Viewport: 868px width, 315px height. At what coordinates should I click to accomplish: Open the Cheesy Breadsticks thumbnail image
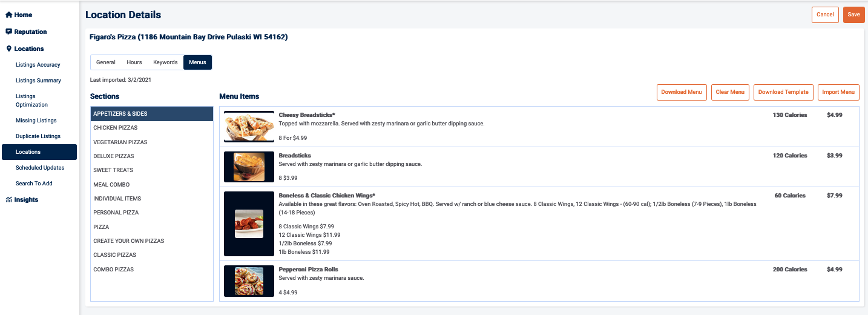tap(249, 126)
